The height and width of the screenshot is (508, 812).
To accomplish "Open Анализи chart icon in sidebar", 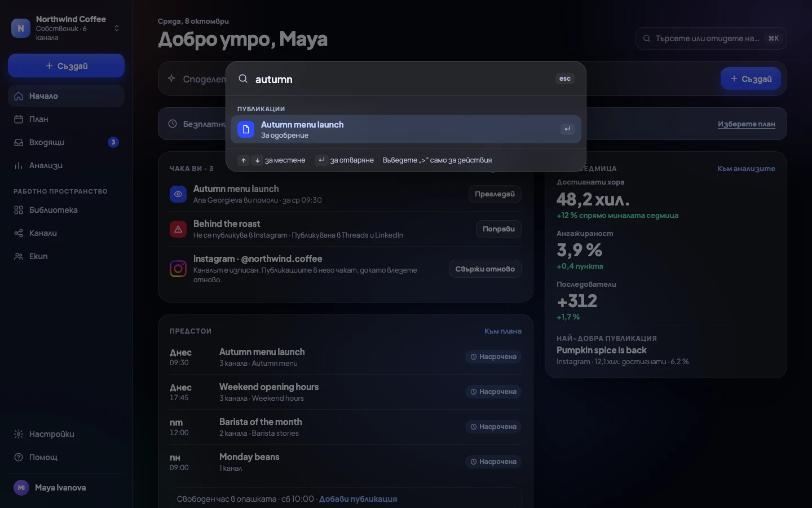I will 19,165.
